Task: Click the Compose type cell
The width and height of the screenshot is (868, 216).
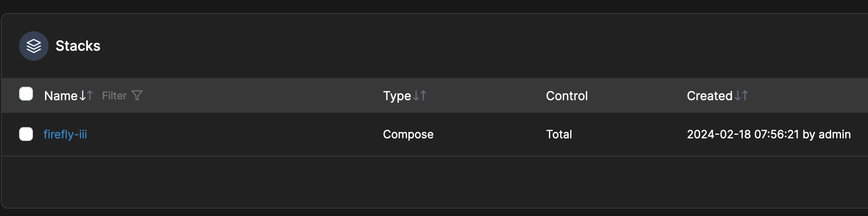Action: click(408, 134)
